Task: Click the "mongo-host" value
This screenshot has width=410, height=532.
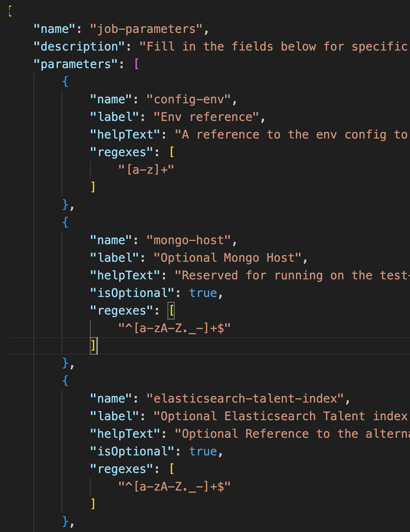Action: click(x=189, y=240)
